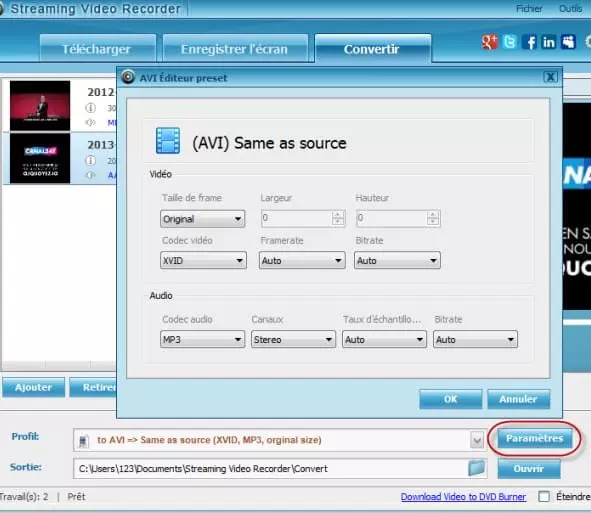Switch to the Enregistrer l'écran tab
The width and height of the screenshot is (591, 513).
(235, 48)
